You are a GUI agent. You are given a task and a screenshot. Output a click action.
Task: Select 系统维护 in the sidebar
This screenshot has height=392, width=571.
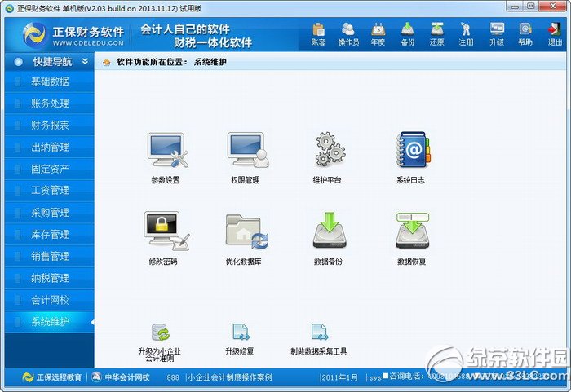tap(50, 322)
